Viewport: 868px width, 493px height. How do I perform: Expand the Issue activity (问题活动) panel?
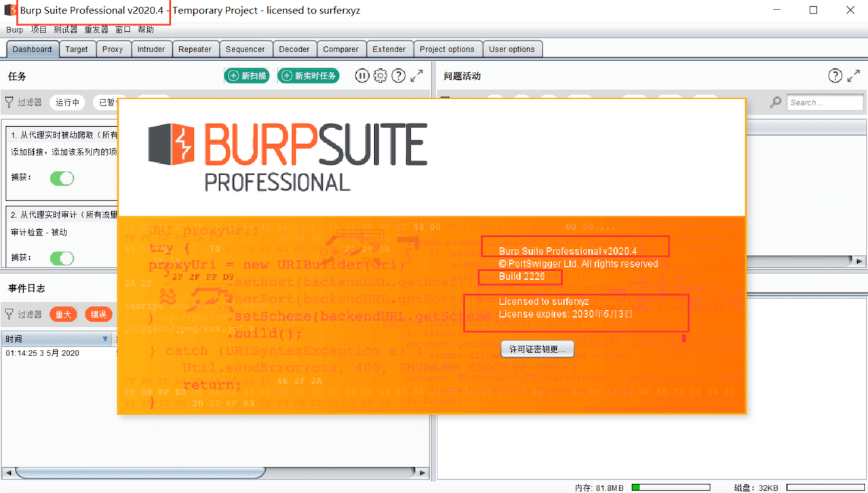(x=854, y=76)
